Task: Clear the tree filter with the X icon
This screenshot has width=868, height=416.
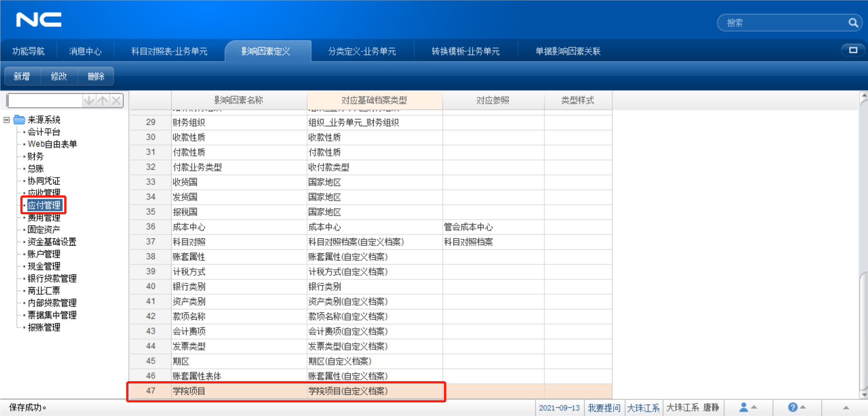Action: [116, 100]
